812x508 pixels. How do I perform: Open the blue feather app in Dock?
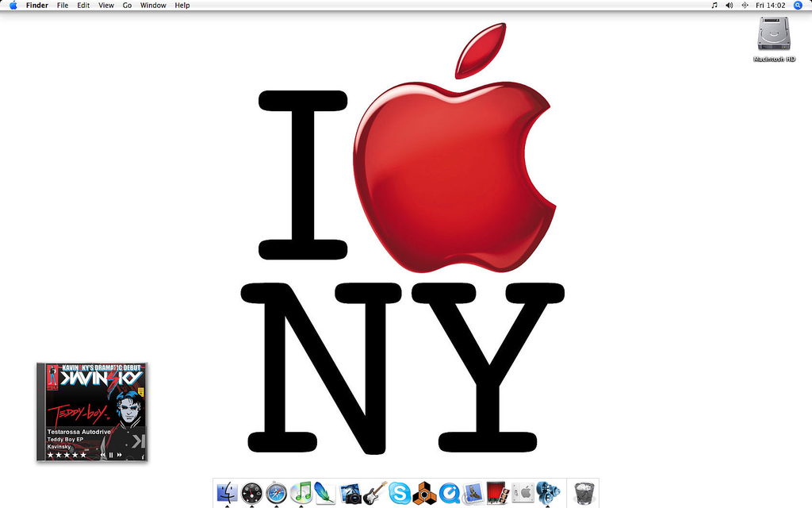[x=325, y=493]
